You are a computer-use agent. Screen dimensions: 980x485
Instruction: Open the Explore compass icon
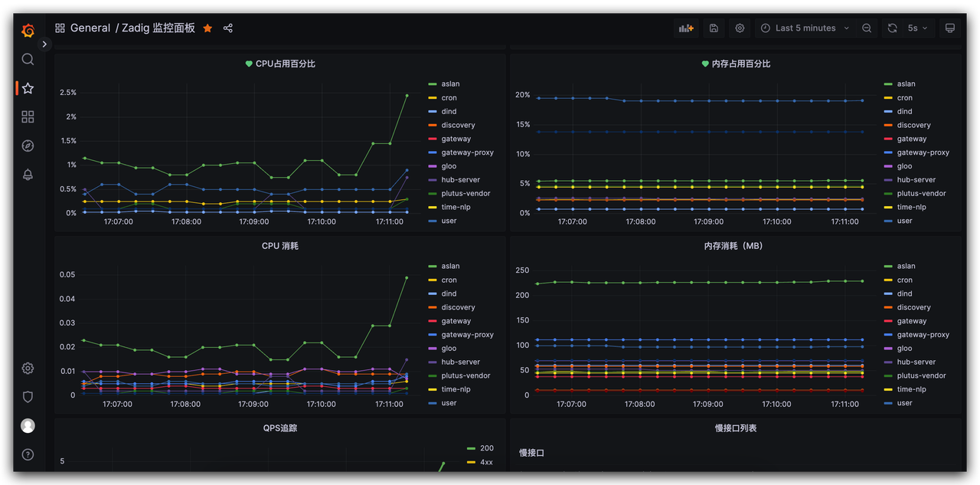click(28, 146)
